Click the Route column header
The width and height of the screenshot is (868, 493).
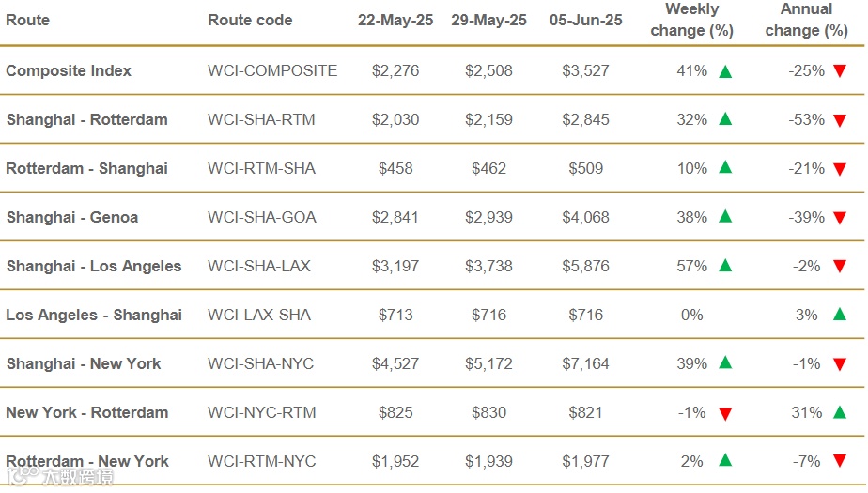tap(27, 20)
